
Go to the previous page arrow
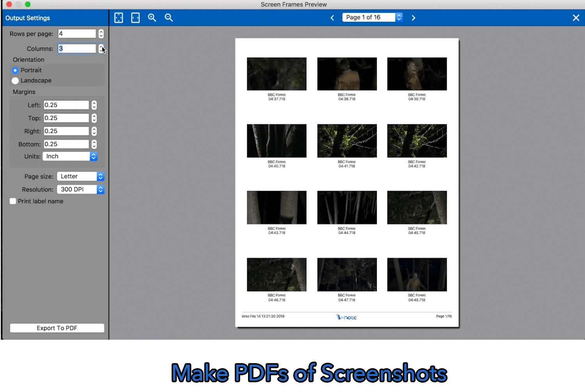click(332, 18)
